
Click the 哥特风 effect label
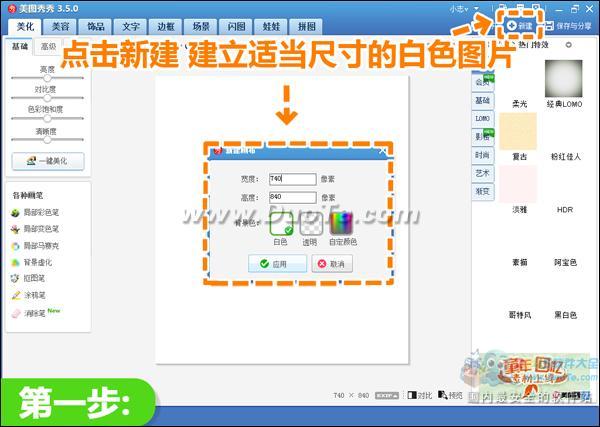coord(520,315)
